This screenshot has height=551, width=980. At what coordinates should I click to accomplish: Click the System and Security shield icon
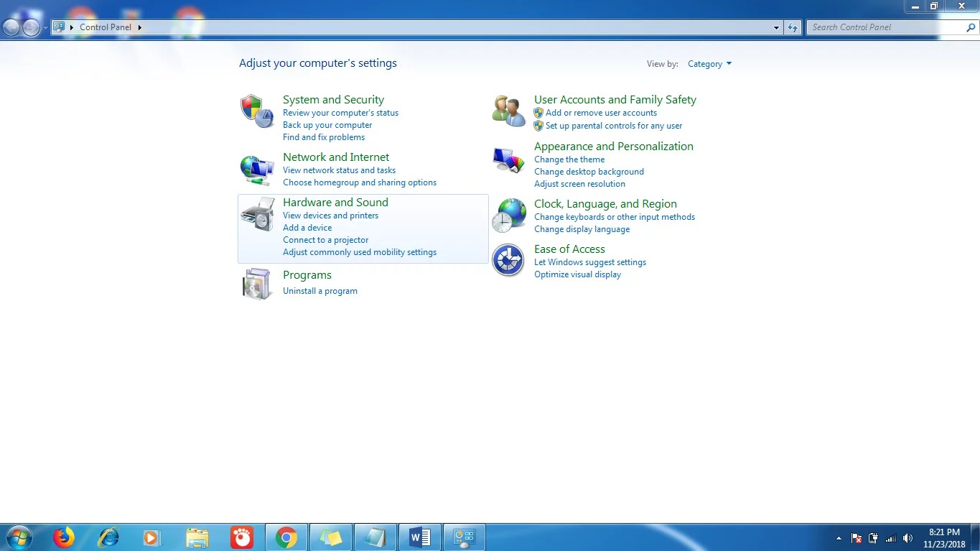[x=256, y=111]
